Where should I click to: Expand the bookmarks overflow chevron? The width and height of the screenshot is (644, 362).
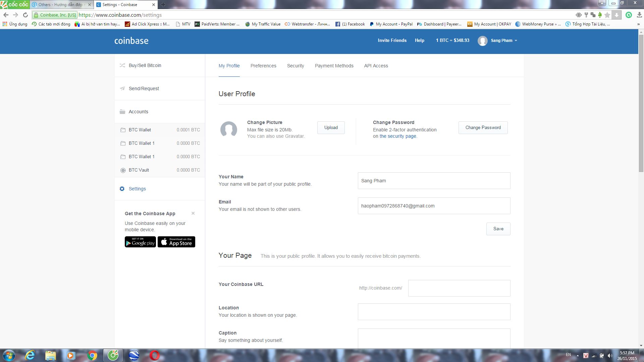click(x=638, y=24)
